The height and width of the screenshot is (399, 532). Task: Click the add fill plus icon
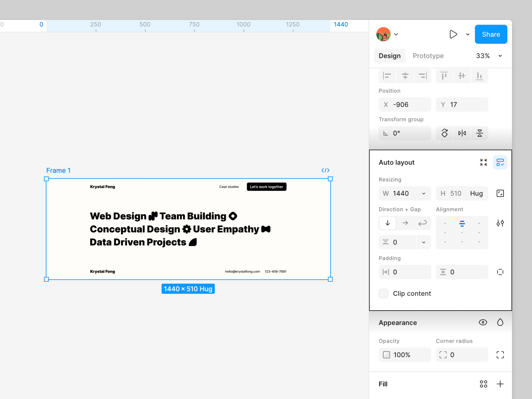click(x=500, y=384)
